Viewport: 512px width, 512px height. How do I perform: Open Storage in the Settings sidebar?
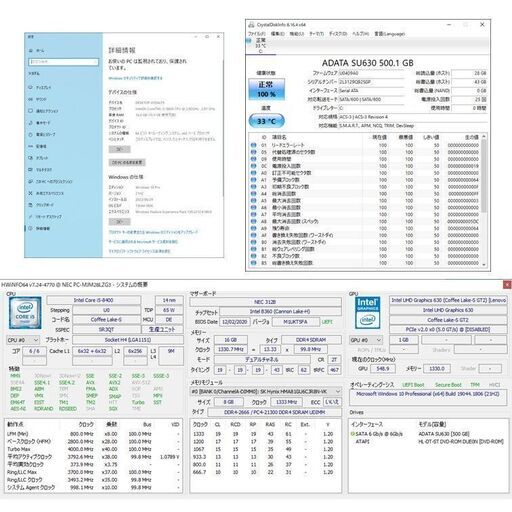click(38, 146)
